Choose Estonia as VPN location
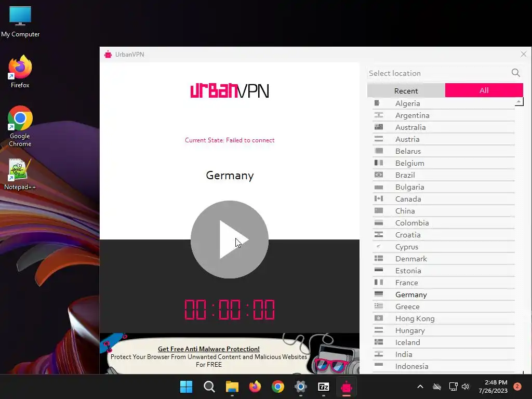This screenshot has height=399, width=532. (x=444, y=271)
